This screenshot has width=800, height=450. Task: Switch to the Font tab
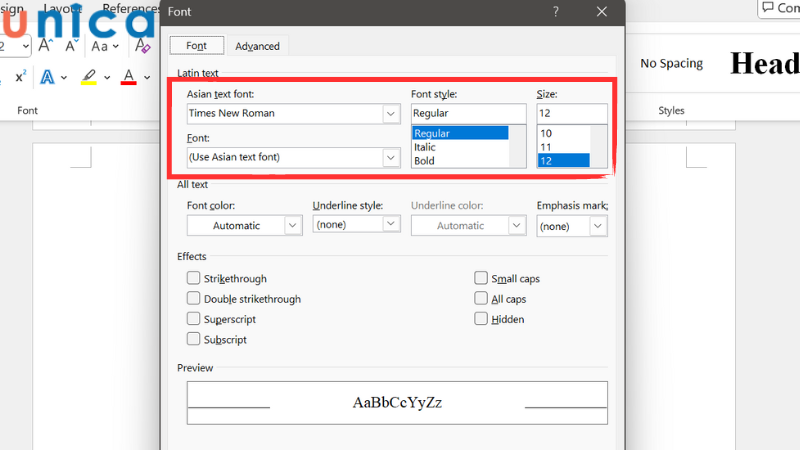pos(196,46)
